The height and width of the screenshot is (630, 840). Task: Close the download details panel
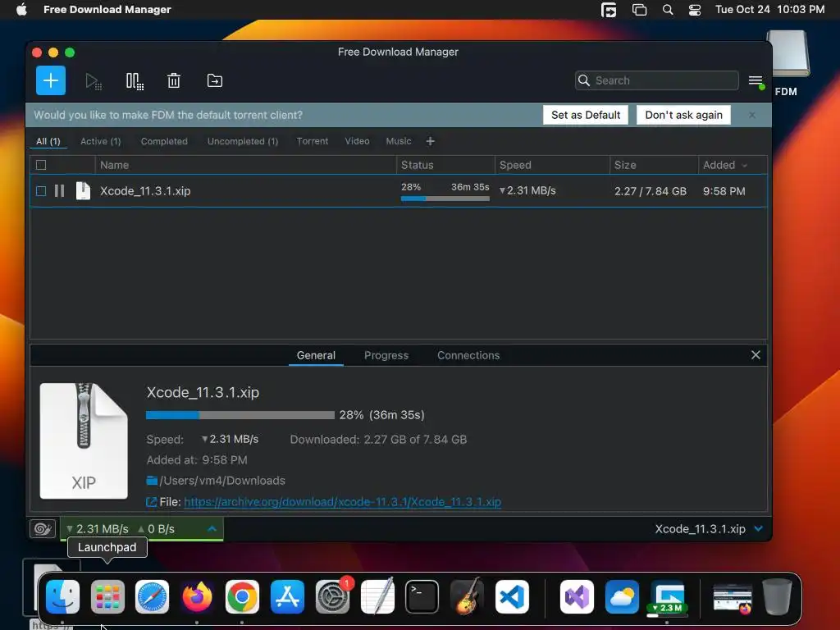(756, 355)
